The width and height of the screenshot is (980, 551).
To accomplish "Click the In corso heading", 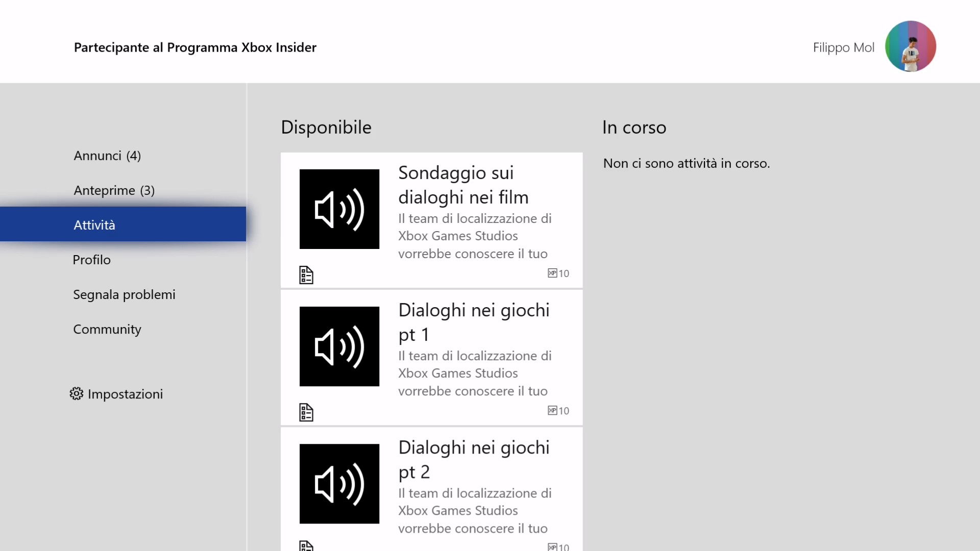I will coord(634,127).
